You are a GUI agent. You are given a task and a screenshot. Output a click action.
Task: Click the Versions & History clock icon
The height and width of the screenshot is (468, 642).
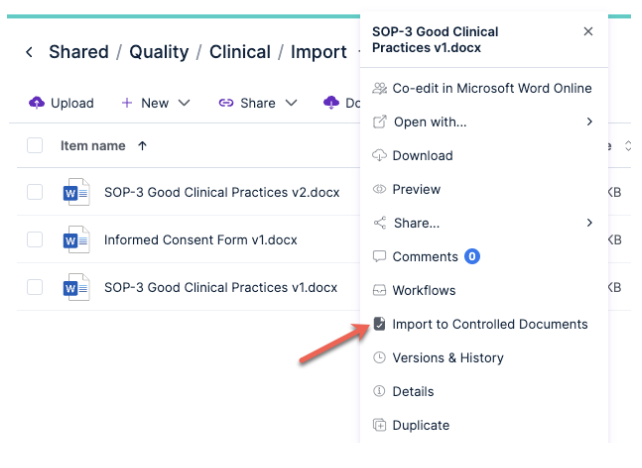[x=379, y=358]
